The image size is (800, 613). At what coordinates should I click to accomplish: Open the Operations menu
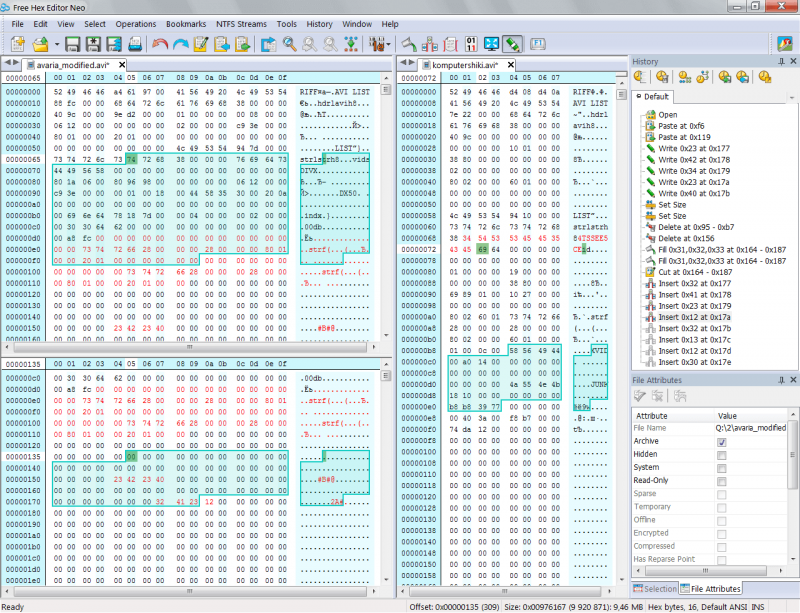click(x=136, y=24)
